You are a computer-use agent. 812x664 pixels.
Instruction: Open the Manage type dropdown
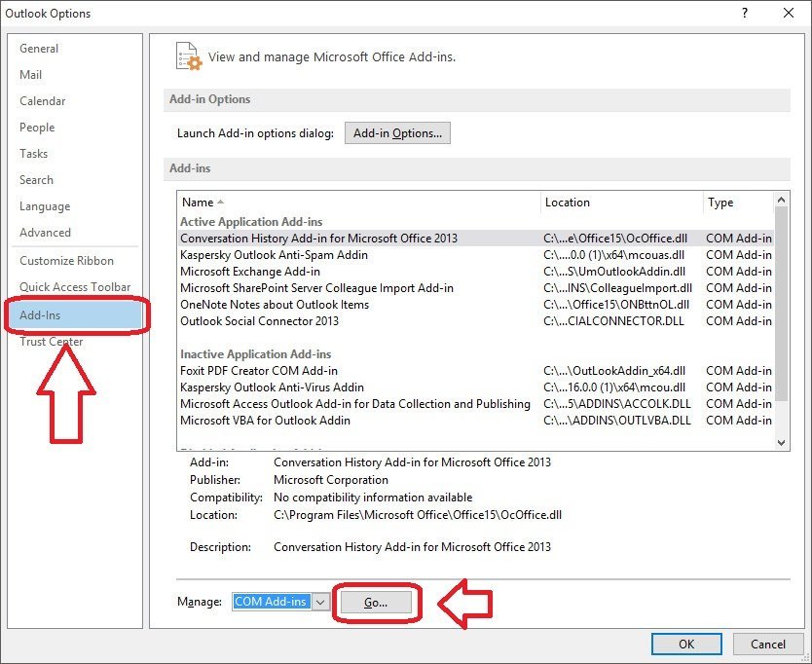(x=280, y=602)
